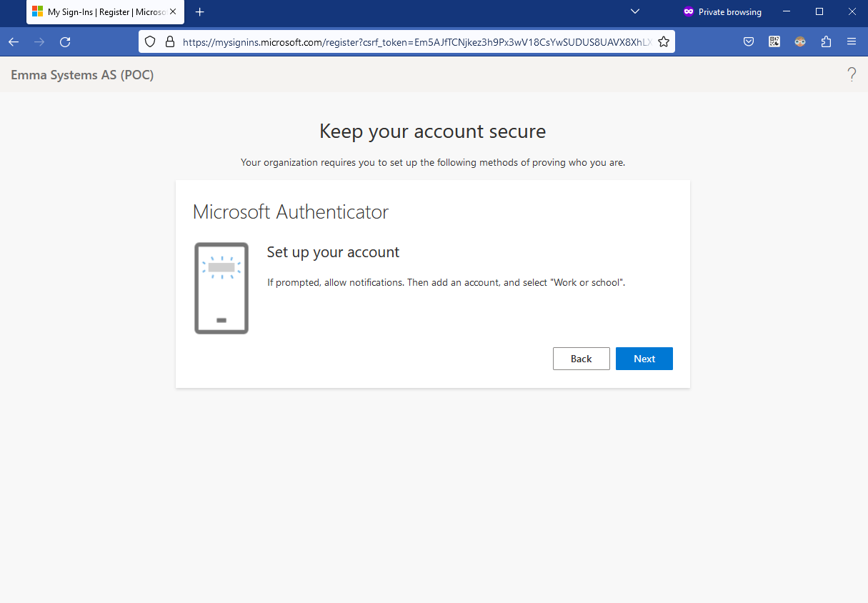
Task: Click the URL address bar field
Action: [x=414, y=41]
